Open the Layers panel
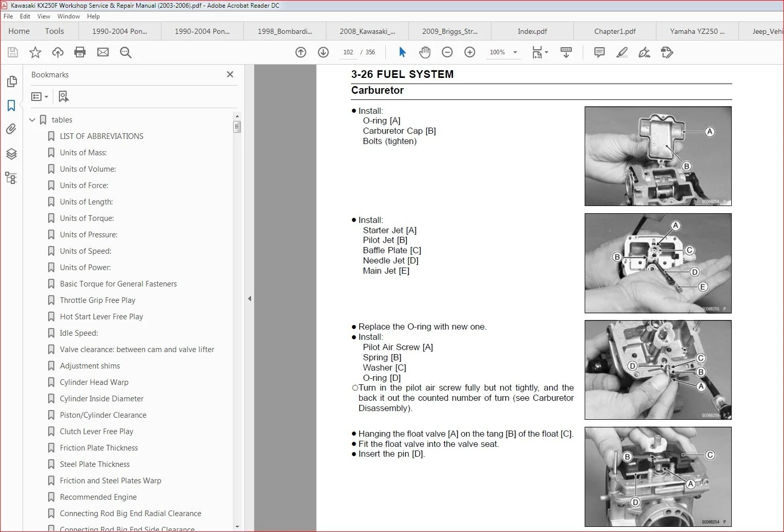Image resolution: width=784 pixels, height=532 pixels. point(11,154)
